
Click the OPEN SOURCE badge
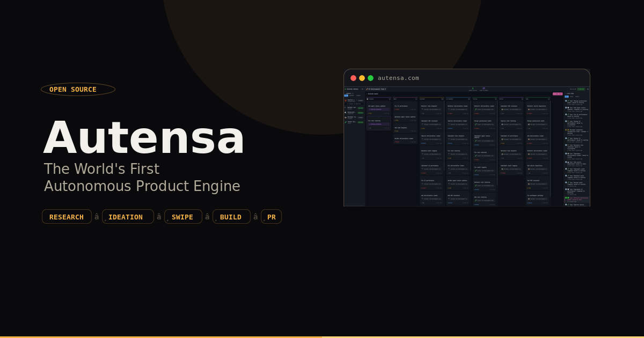[78, 89]
